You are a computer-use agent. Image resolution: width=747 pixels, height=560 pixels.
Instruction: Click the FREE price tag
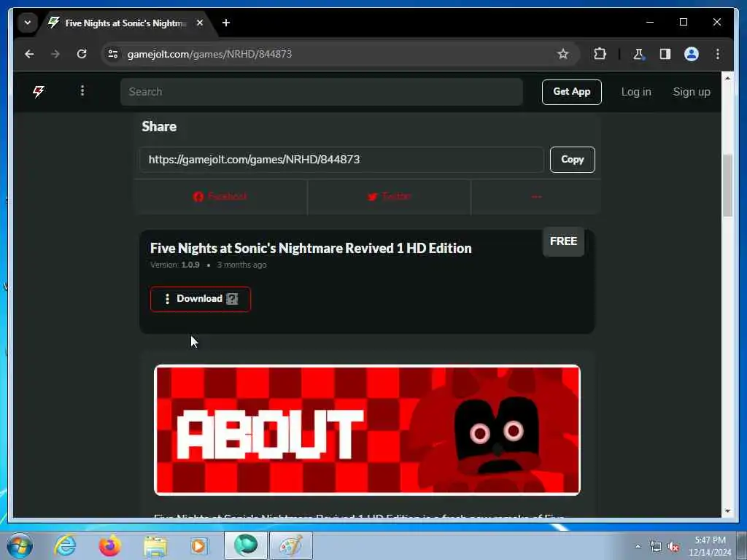pos(564,241)
